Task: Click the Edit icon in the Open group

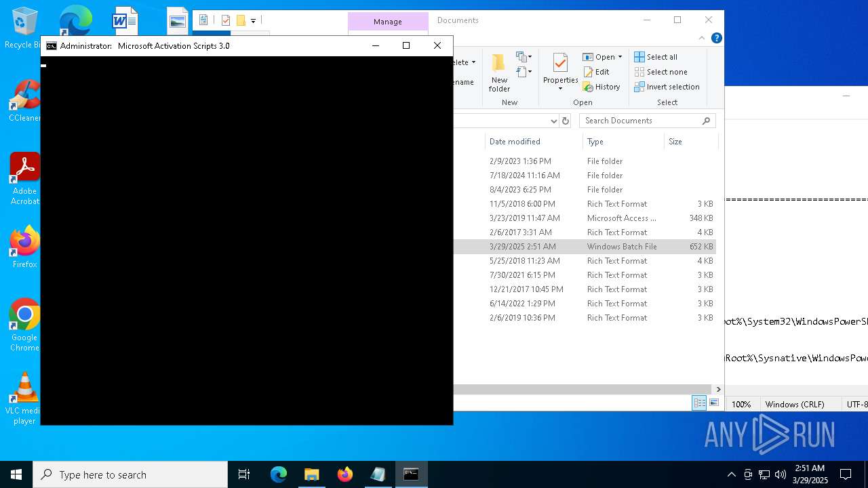Action: [595, 72]
